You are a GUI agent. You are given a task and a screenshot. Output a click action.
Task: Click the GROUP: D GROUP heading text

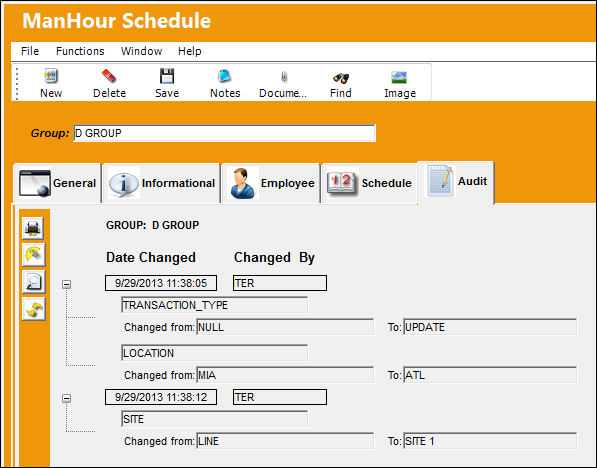152,225
